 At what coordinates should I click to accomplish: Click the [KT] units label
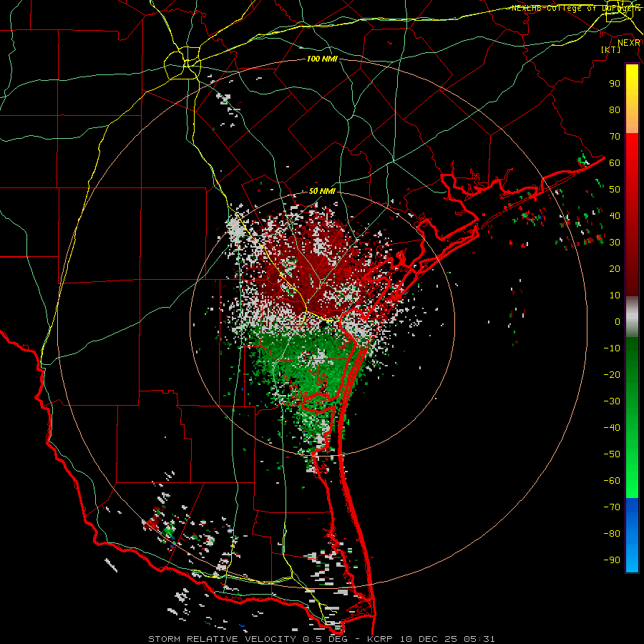(x=611, y=49)
